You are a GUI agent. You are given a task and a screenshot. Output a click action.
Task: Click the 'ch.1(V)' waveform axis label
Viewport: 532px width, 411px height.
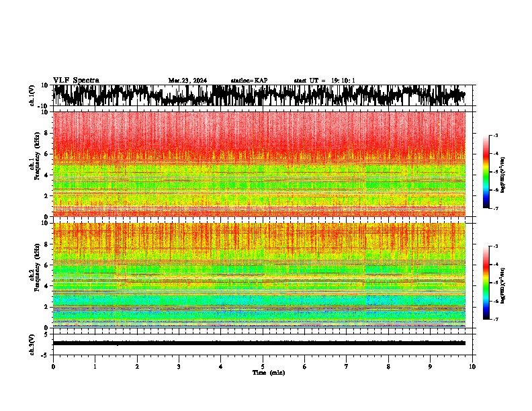click(x=32, y=95)
